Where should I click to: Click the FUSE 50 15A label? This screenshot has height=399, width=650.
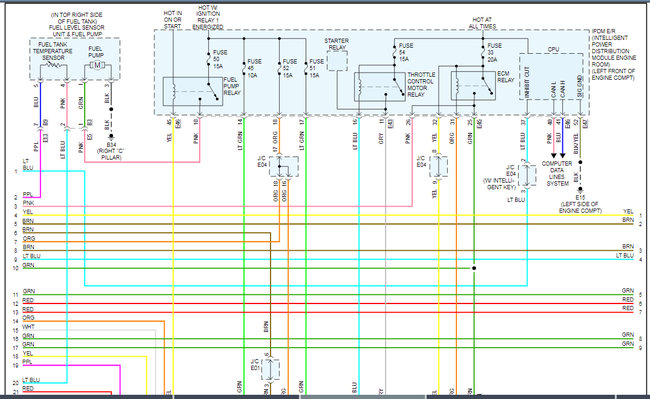(220, 59)
